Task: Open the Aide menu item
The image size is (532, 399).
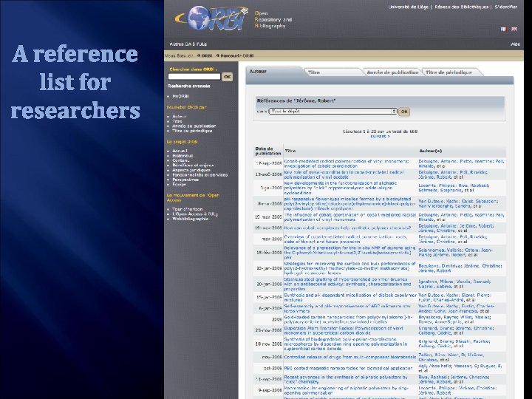Action: (x=516, y=44)
